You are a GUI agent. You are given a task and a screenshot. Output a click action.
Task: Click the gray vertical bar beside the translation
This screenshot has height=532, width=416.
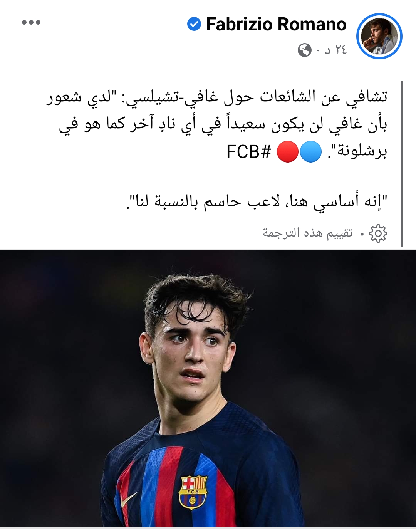402,164
